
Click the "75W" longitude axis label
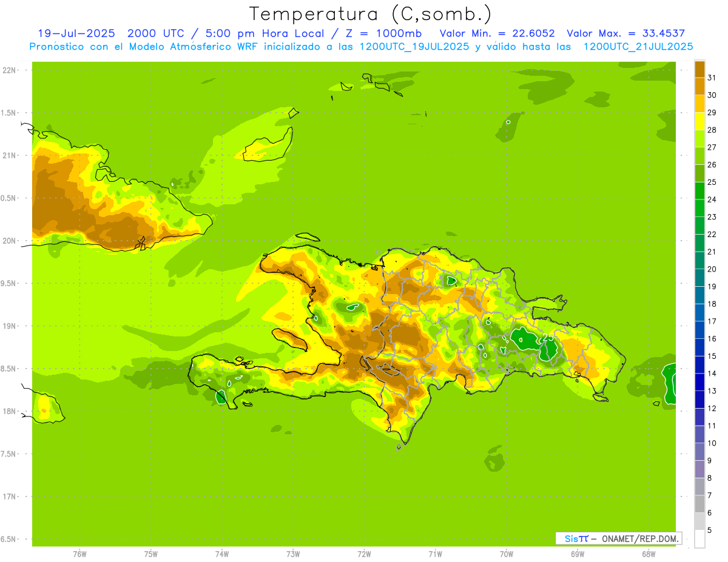pos(151,554)
